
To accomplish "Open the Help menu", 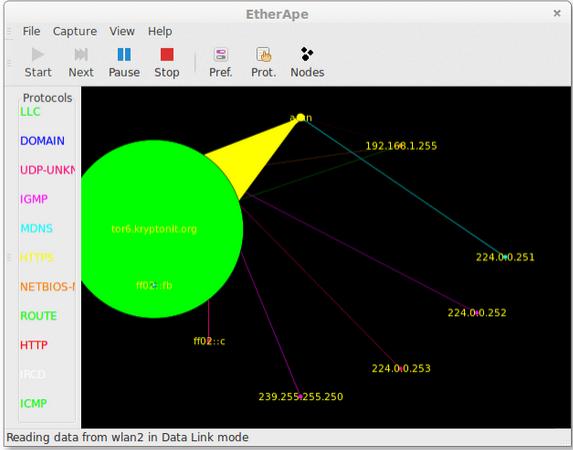I will pos(160,32).
